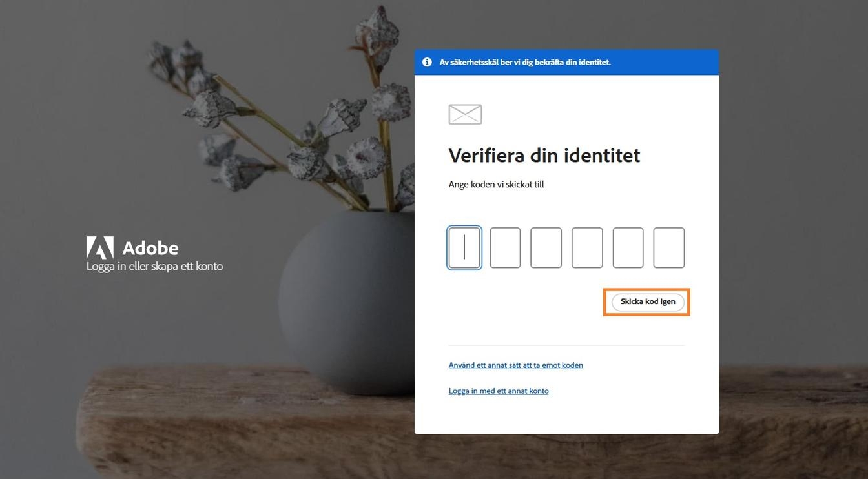Click the Adobe logo icon

point(99,246)
